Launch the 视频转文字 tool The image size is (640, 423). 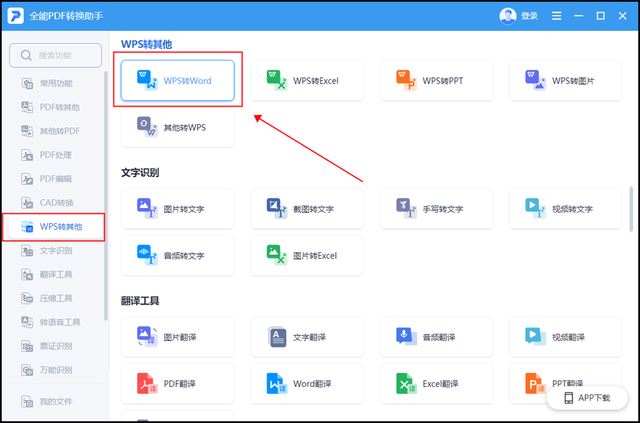566,209
